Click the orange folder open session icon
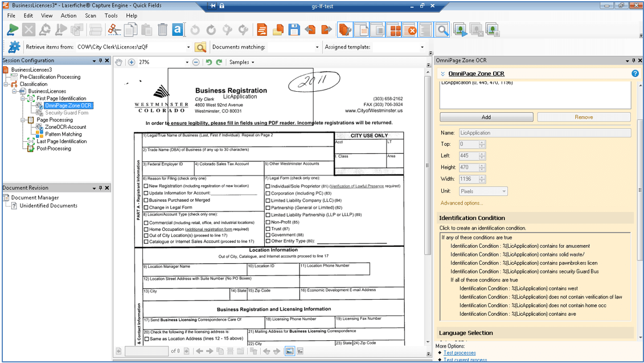644x363 pixels. click(278, 30)
